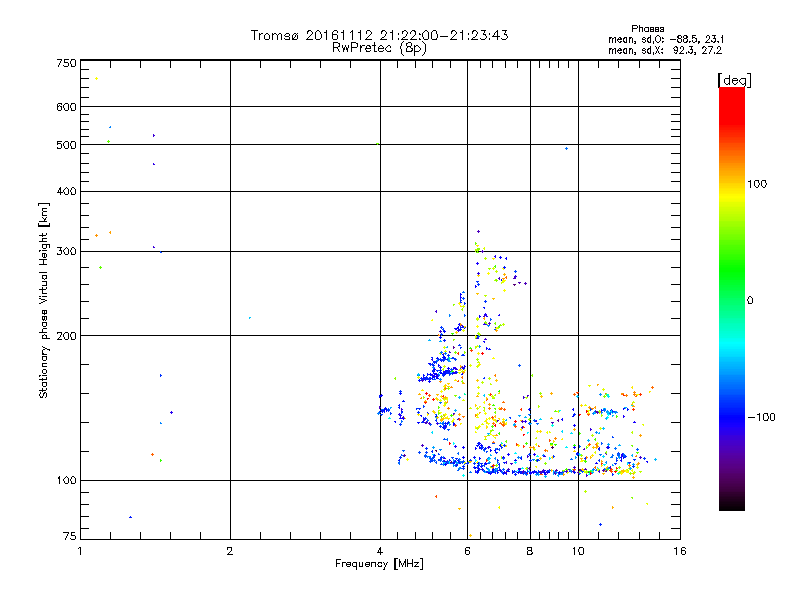
Task: Click the x-axis tick label "16"
Action: point(680,552)
